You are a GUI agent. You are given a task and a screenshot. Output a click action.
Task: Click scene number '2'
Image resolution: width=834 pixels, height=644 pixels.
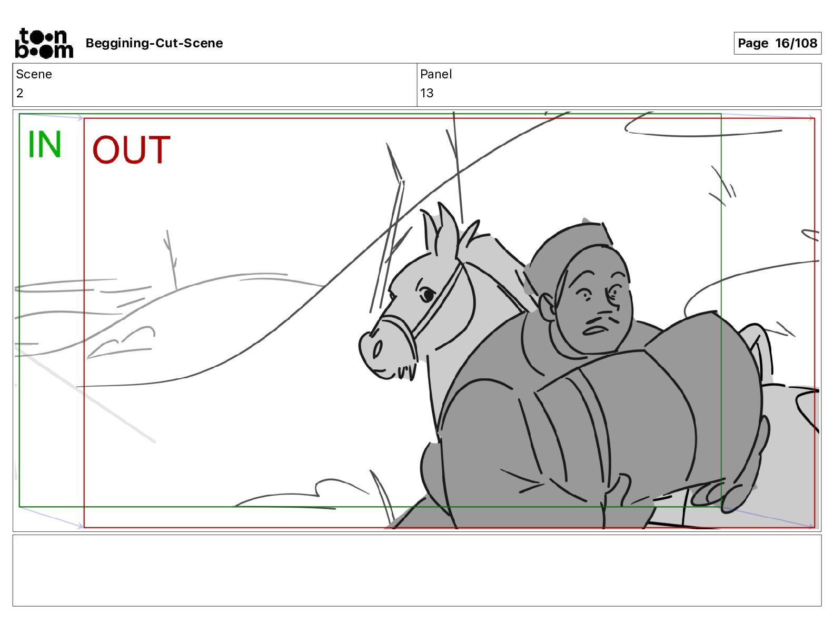coord(20,93)
